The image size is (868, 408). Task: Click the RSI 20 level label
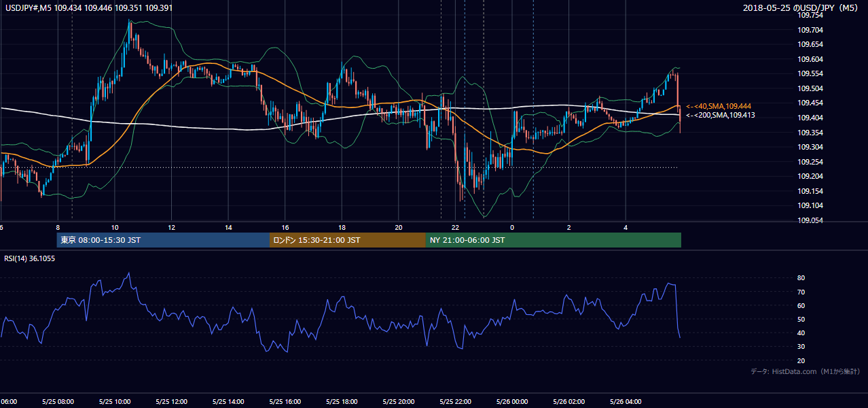tap(801, 360)
